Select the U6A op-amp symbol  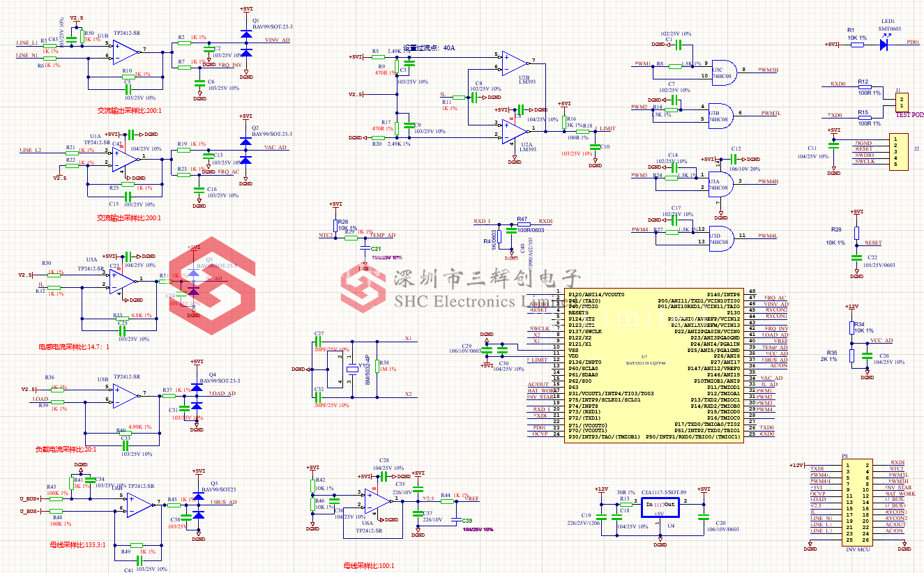[x=378, y=501]
